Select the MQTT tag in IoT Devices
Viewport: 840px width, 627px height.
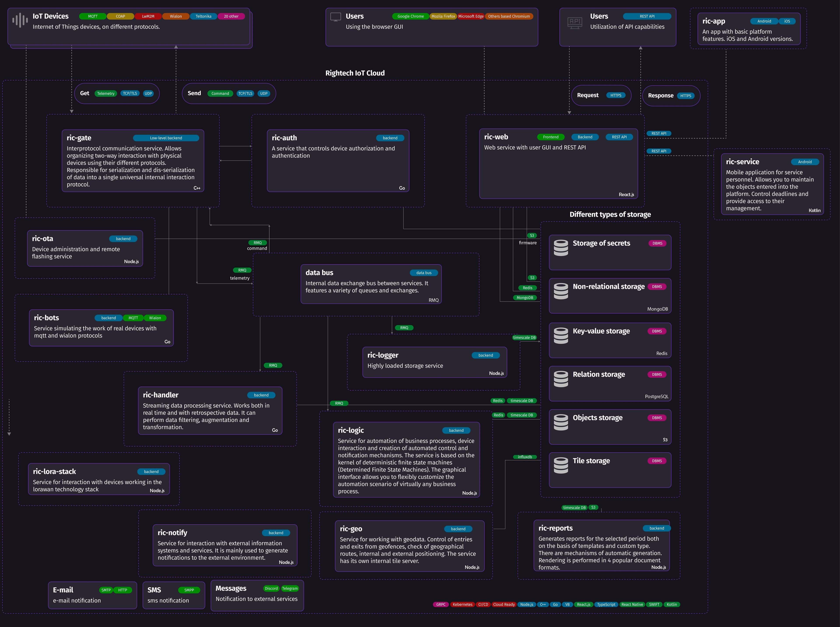pyautogui.click(x=93, y=16)
